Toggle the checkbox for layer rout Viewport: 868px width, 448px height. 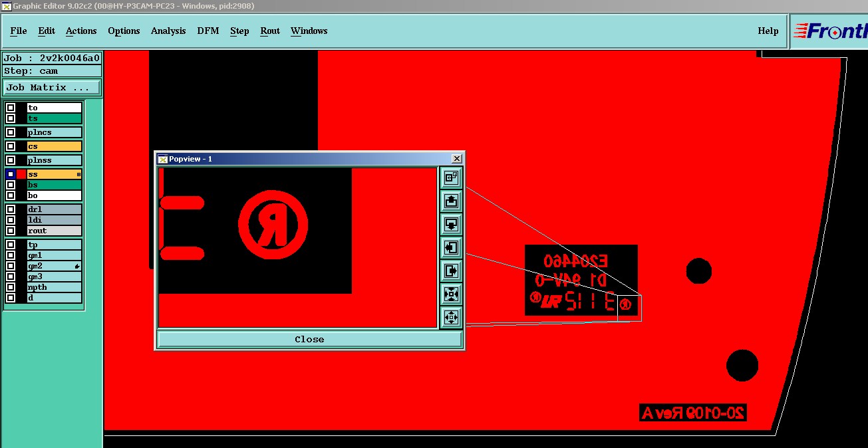click(x=11, y=231)
